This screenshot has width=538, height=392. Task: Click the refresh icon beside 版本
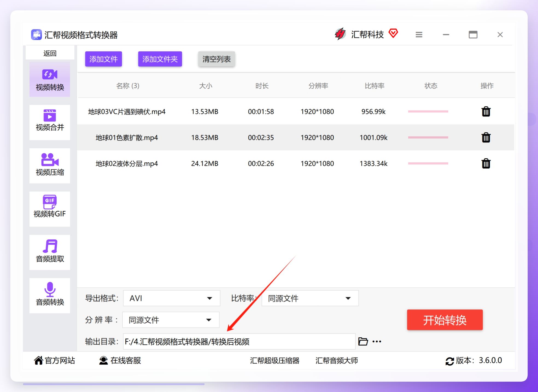(x=450, y=361)
